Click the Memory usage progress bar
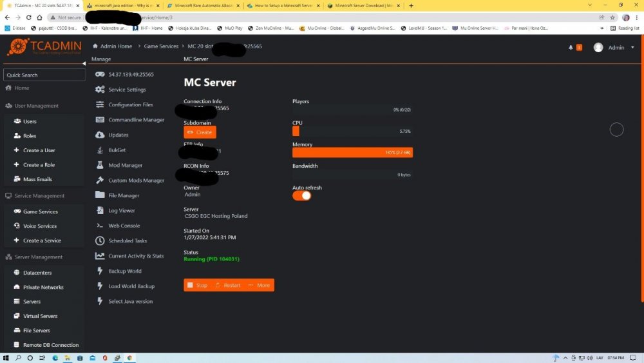 (352, 153)
